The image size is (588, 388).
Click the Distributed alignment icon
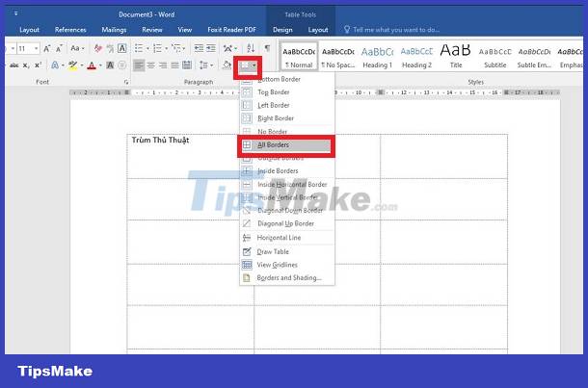point(187,65)
